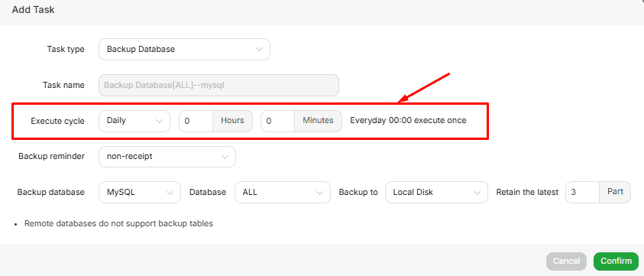
Task: Open the Execute cycle Daily dropdown
Action: (x=134, y=121)
